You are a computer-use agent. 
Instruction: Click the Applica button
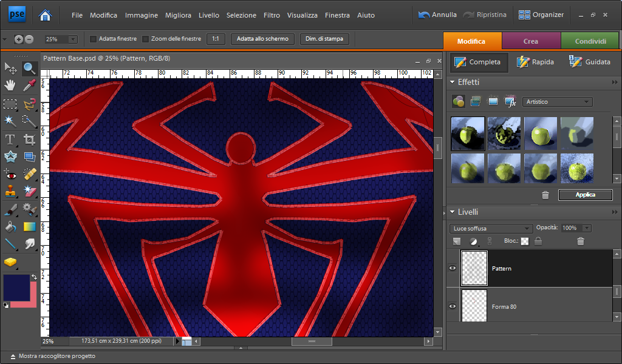click(585, 195)
